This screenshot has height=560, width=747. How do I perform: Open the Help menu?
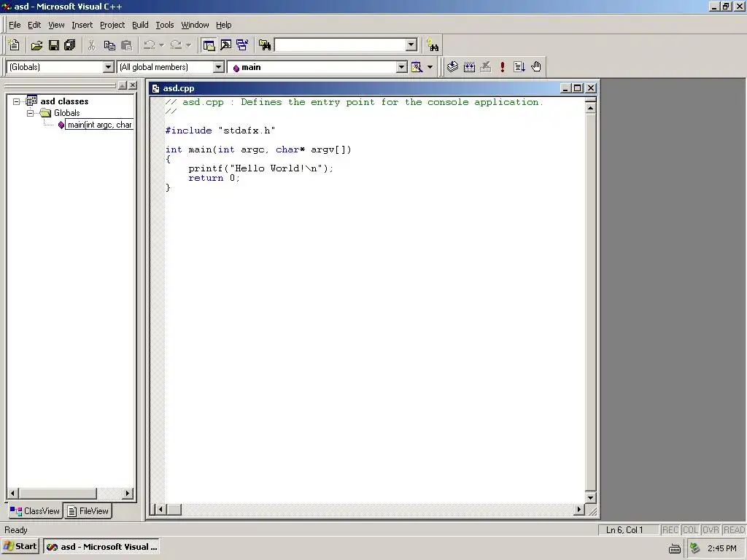tap(223, 25)
